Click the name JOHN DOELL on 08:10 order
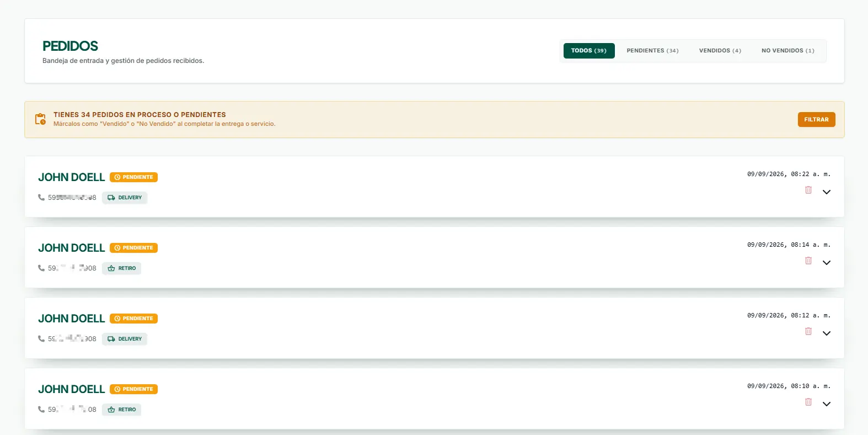Viewport: 868px width, 435px height. [72, 389]
